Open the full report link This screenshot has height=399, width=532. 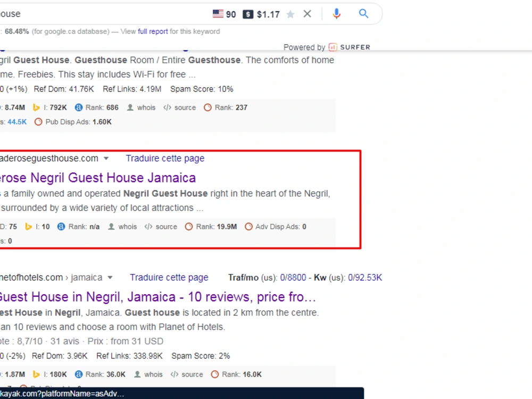tap(153, 31)
